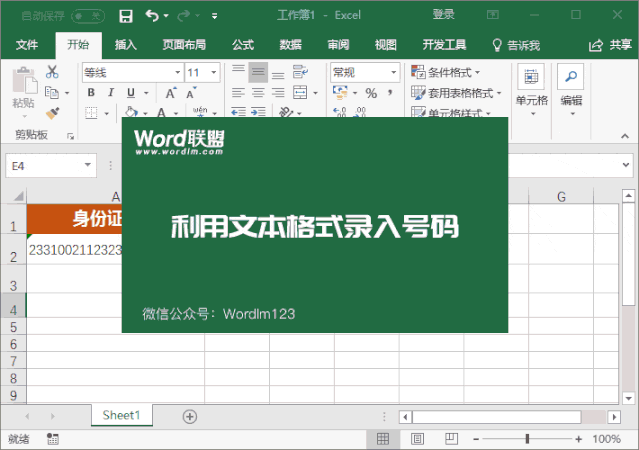The width and height of the screenshot is (639, 450).
Task: Click the Format Painter brush icon
Action: coord(52,113)
